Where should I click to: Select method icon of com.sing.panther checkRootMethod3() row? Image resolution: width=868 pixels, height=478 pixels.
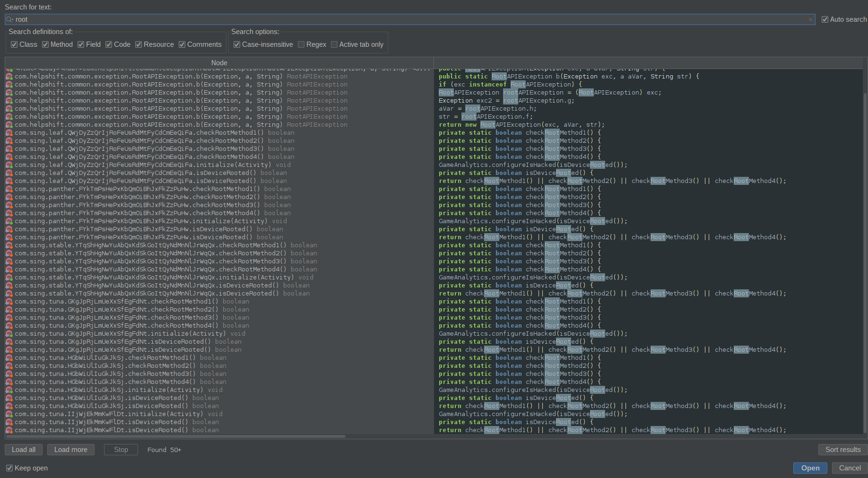tap(9, 205)
